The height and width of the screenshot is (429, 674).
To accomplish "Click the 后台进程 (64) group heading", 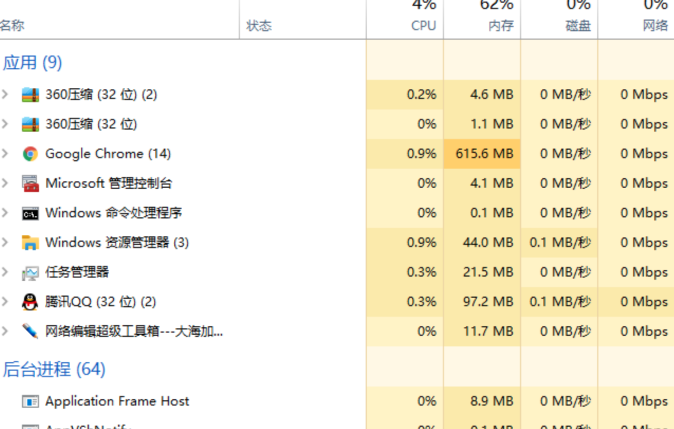I will pos(54,369).
